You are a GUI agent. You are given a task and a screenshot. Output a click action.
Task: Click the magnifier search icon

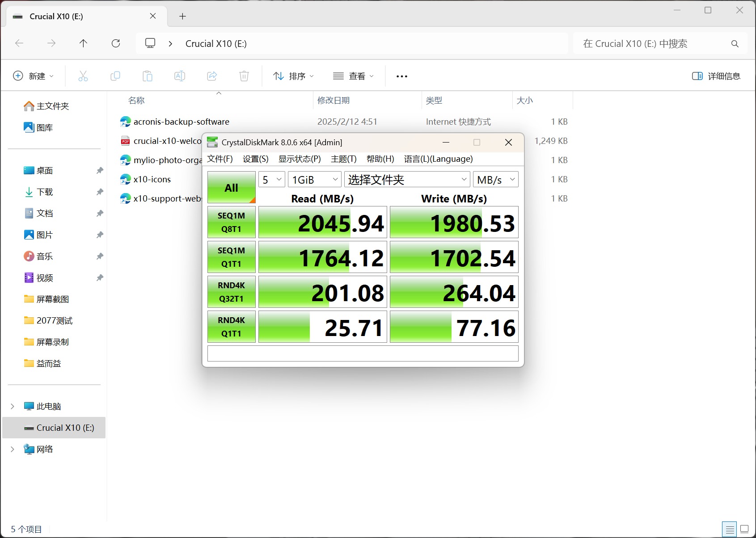735,44
